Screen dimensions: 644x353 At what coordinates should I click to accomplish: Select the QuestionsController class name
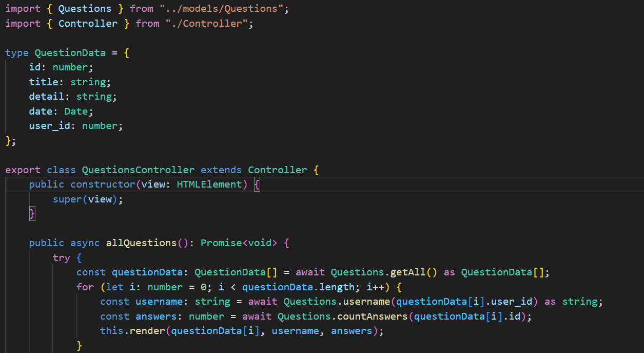point(138,170)
